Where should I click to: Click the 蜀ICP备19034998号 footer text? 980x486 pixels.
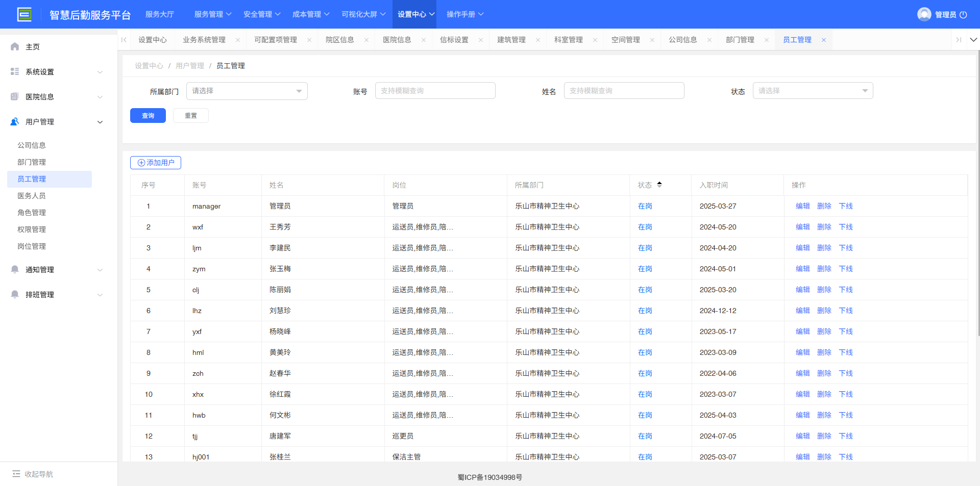[490, 477]
